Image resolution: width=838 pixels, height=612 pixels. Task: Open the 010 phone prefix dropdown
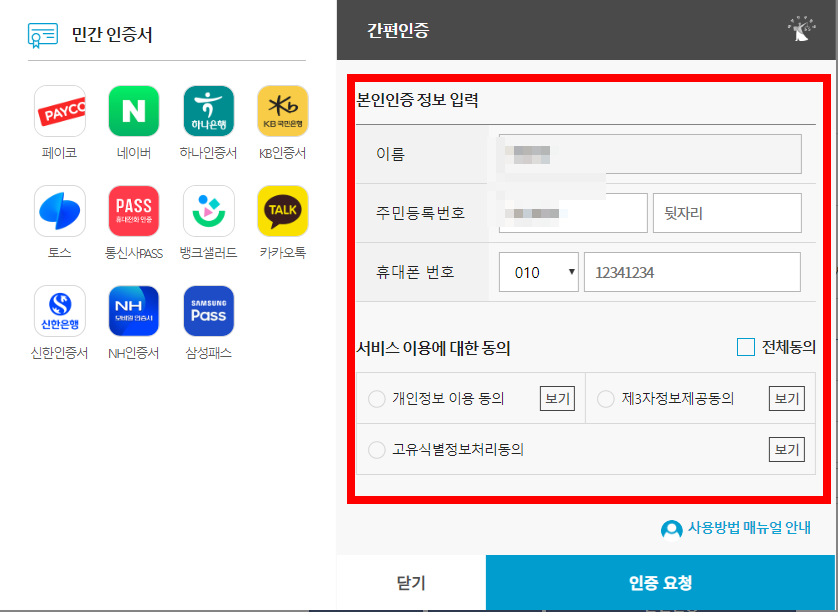[538, 271]
